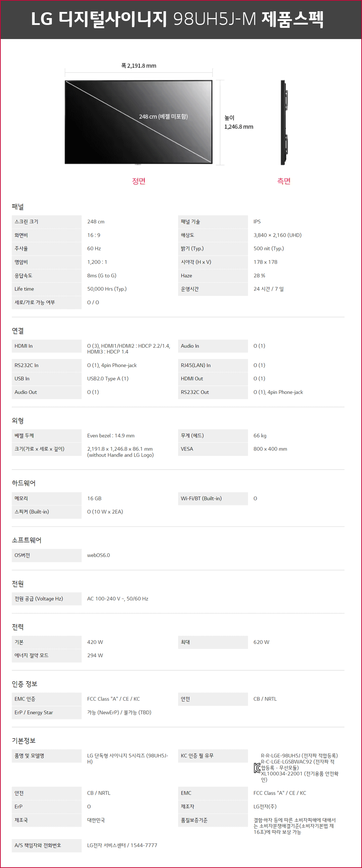The width and height of the screenshot is (362, 868).
Task: Click the 응답속도 value 8ms (G to G)
Action: point(102,275)
